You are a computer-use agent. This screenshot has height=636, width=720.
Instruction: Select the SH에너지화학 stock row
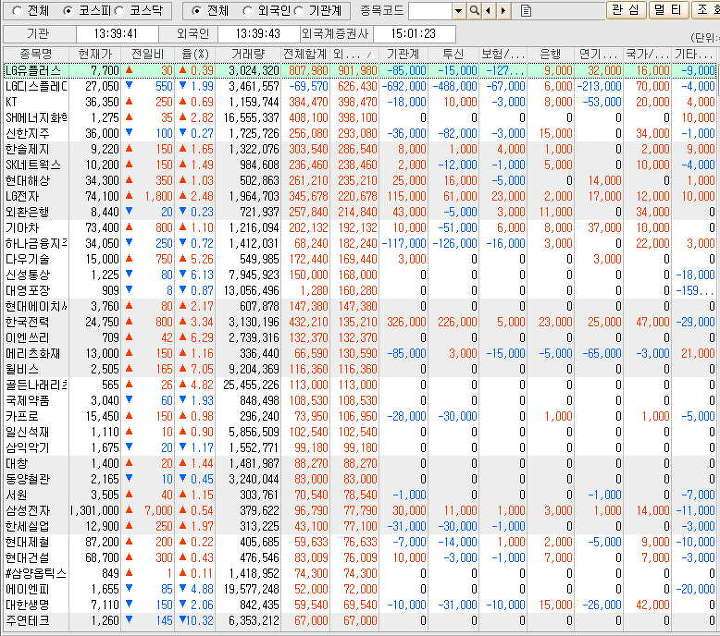[x=360, y=118]
